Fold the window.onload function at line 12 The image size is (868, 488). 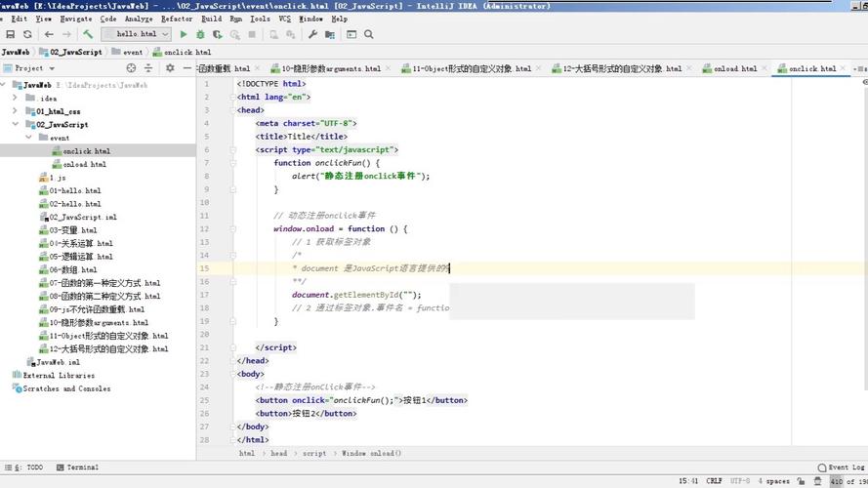point(233,228)
